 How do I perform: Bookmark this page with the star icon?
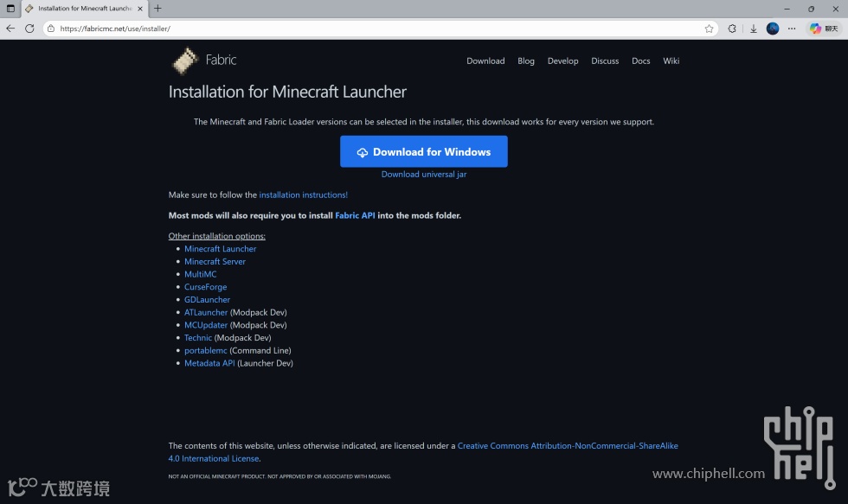pos(709,29)
